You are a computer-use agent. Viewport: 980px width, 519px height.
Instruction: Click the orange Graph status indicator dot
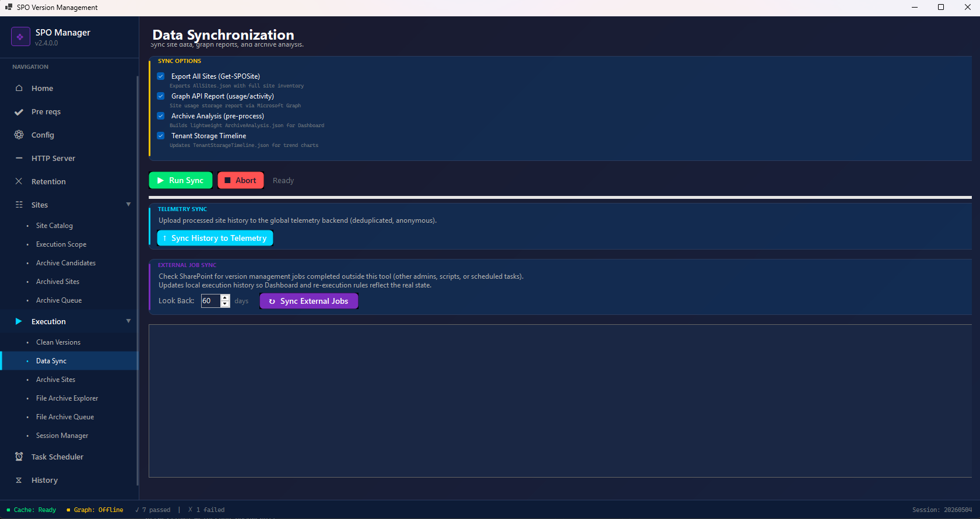(69, 510)
